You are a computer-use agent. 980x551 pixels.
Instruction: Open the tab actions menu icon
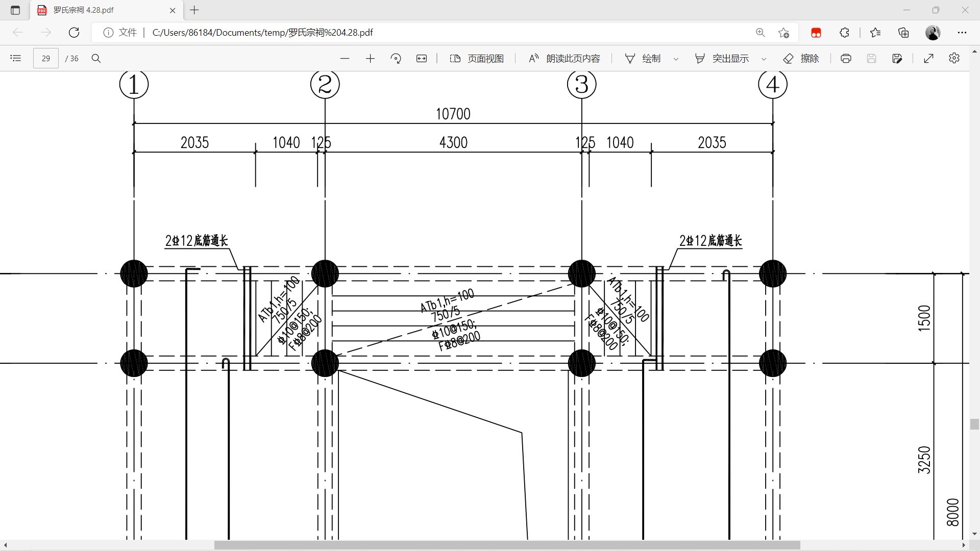(x=15, y=10)
